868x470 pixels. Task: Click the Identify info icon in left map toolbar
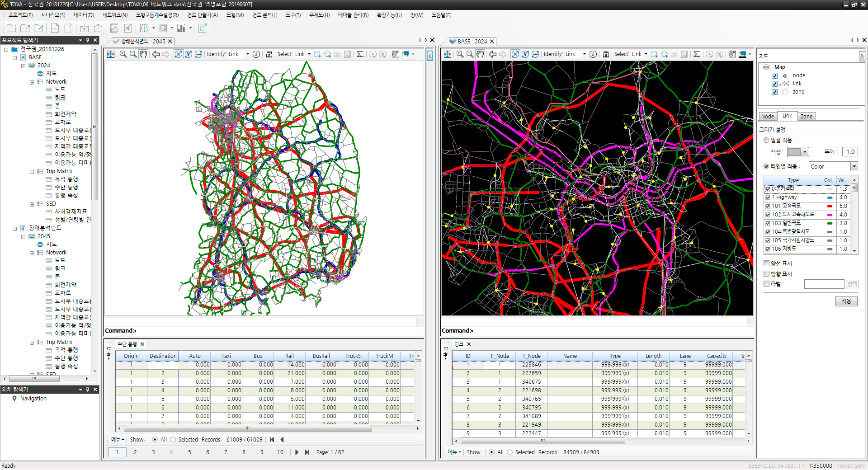point(256,54)
